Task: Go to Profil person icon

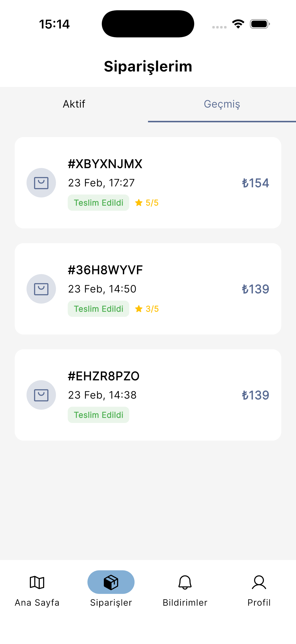Action: 259,582
